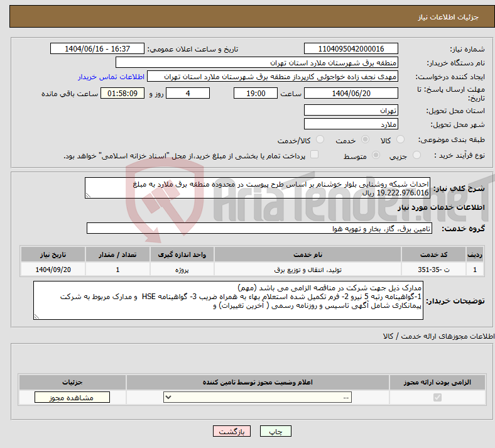Screen dimensions: 495x448
Task: Click the unit cell پروژه
Action: click(x=182, y=270)
